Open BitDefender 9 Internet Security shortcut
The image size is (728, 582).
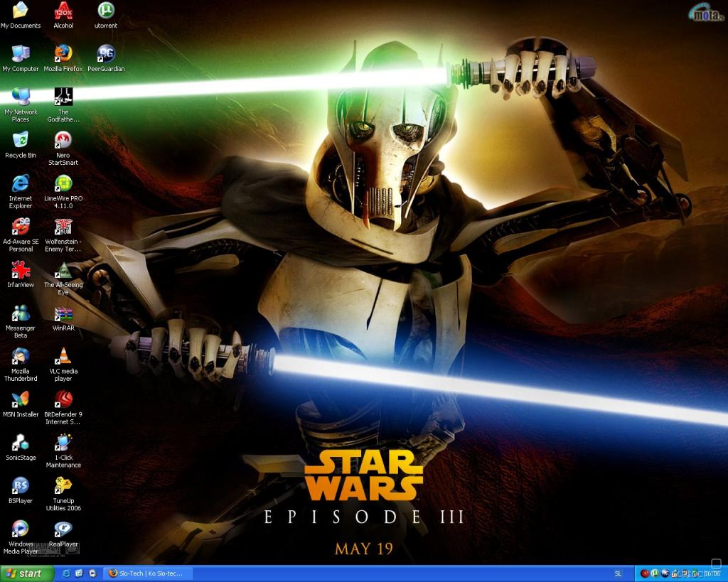tap(63, 407)
